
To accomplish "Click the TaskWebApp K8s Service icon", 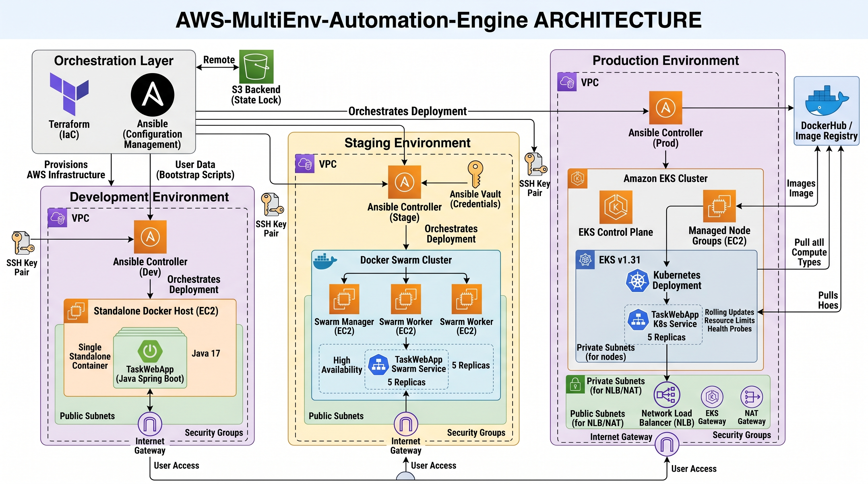I will pos(638,320).
